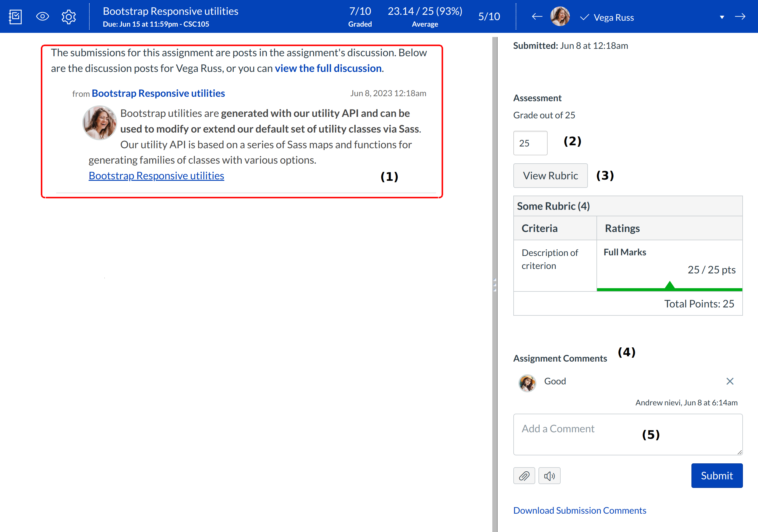Open SpeedGrader settings gear
Screen dimensions: 758x532
[x=69, y=17]
